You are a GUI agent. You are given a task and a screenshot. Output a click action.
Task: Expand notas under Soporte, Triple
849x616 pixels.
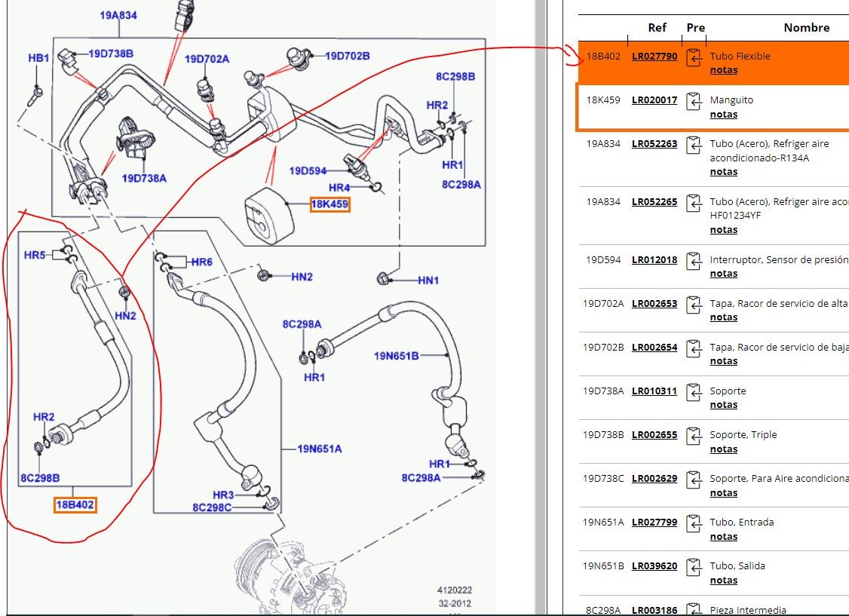(723, 449)
